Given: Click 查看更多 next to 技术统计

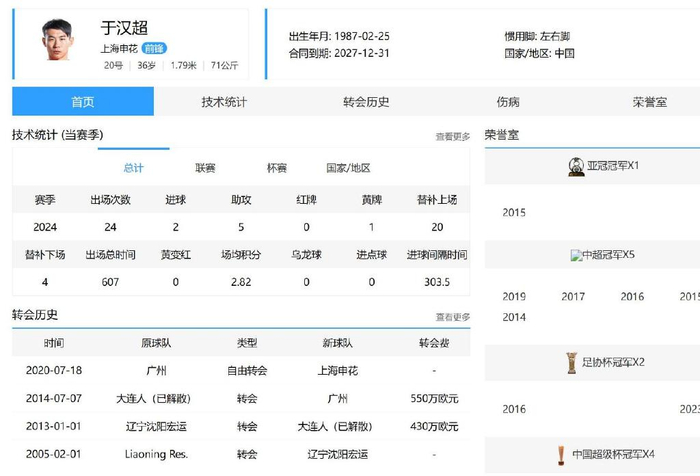Looking at the screenshot, I should coord(453,137).
